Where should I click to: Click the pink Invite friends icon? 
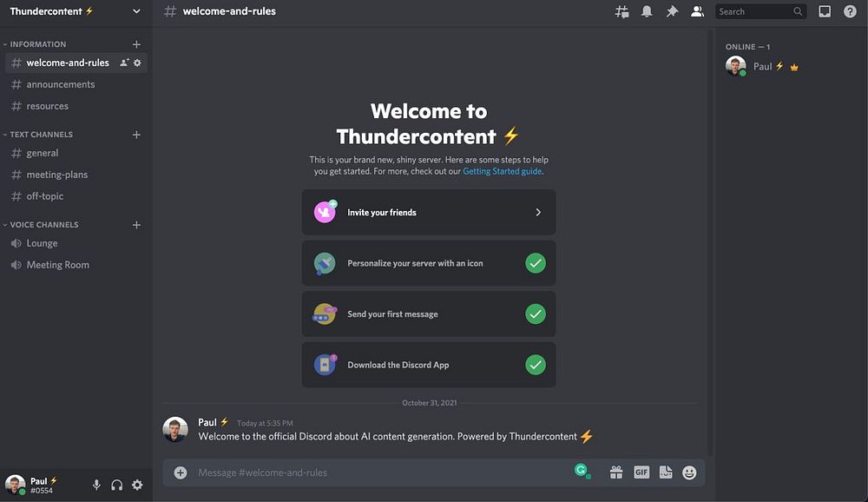pos(325,212)
